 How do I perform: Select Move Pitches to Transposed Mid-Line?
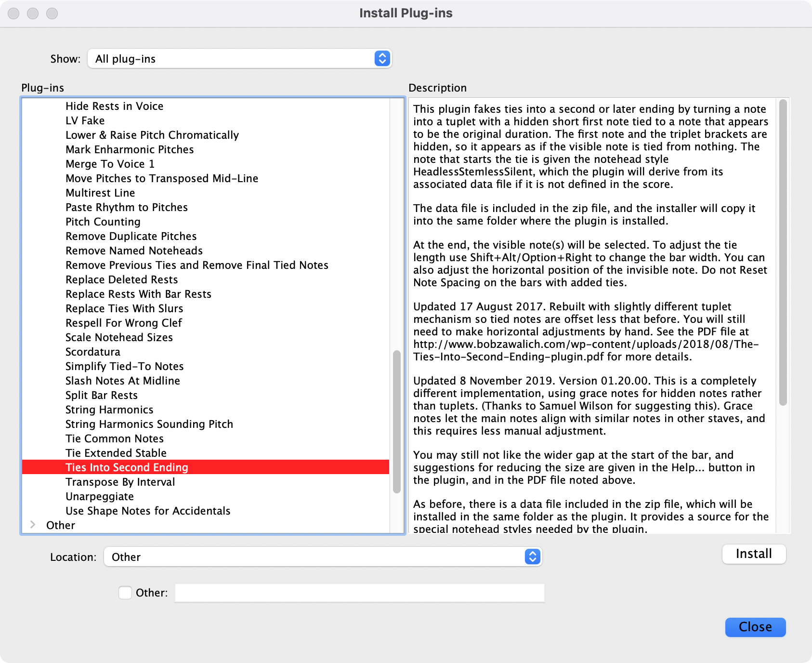click(162, 178)
